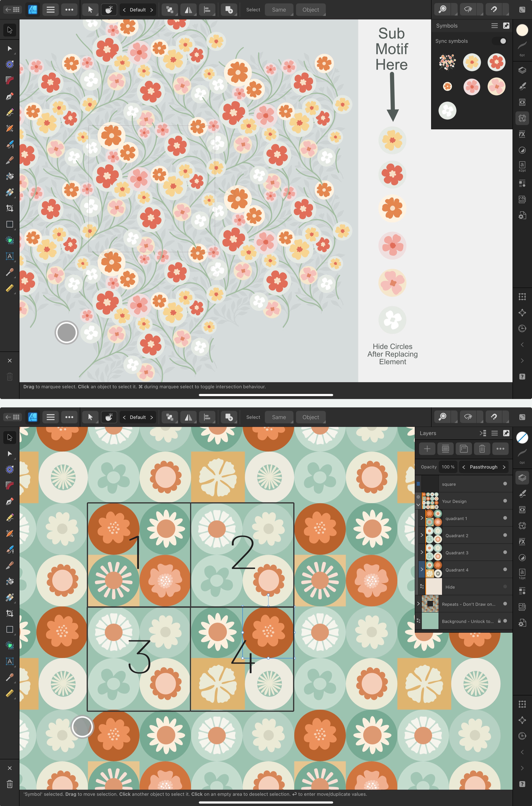The width and height of the screenshot is (532, 806).
Task: Select the Rectangle shape tool in upper toolbar
Action: (10, 224)
